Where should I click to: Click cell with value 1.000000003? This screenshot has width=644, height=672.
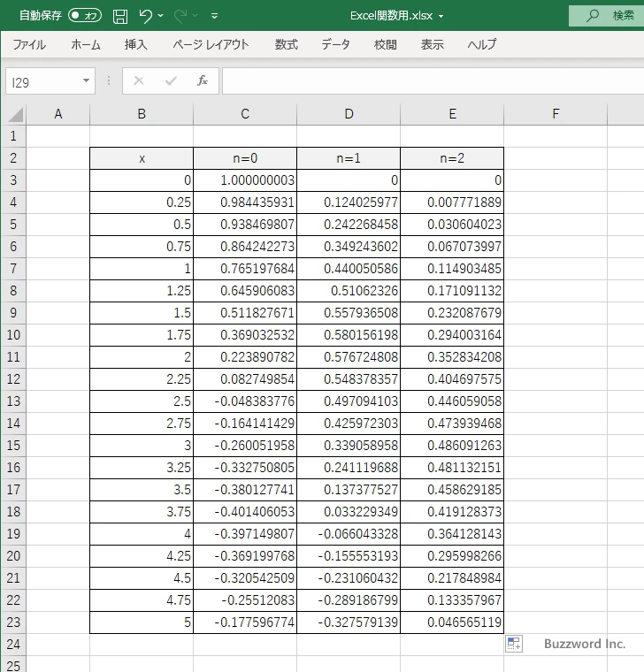pos(245,180)
